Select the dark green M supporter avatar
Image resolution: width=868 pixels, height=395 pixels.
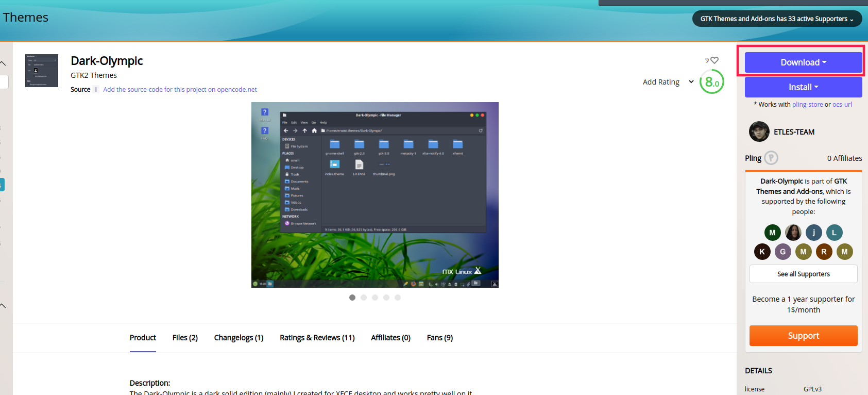tap(772, 233)
